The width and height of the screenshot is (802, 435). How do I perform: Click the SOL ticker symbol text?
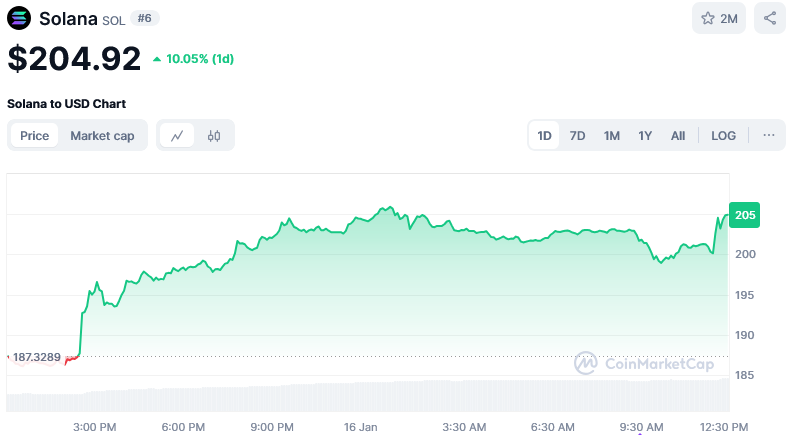[114, 20]
